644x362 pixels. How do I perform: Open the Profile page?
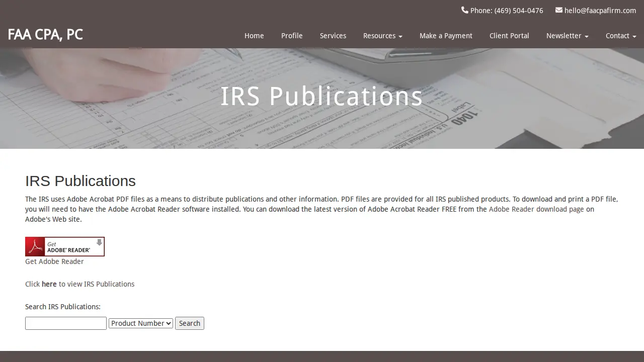click(292, 36)
